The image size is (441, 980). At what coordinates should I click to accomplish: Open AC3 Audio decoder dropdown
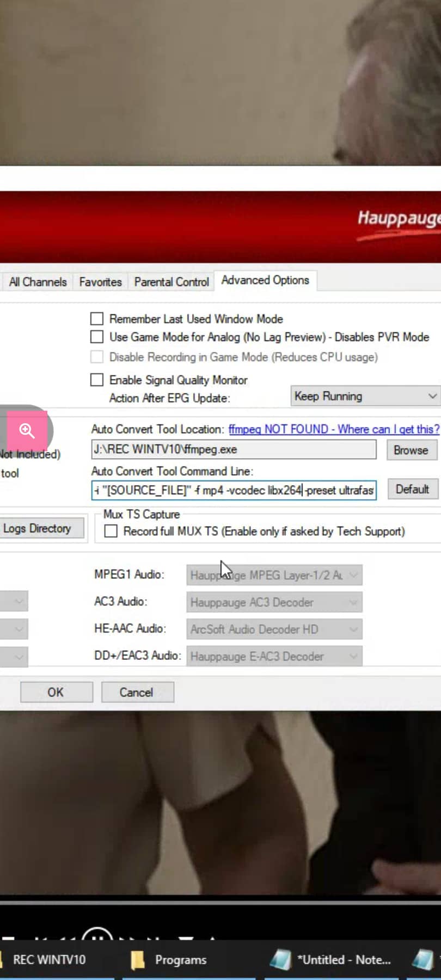pos(274,602)
